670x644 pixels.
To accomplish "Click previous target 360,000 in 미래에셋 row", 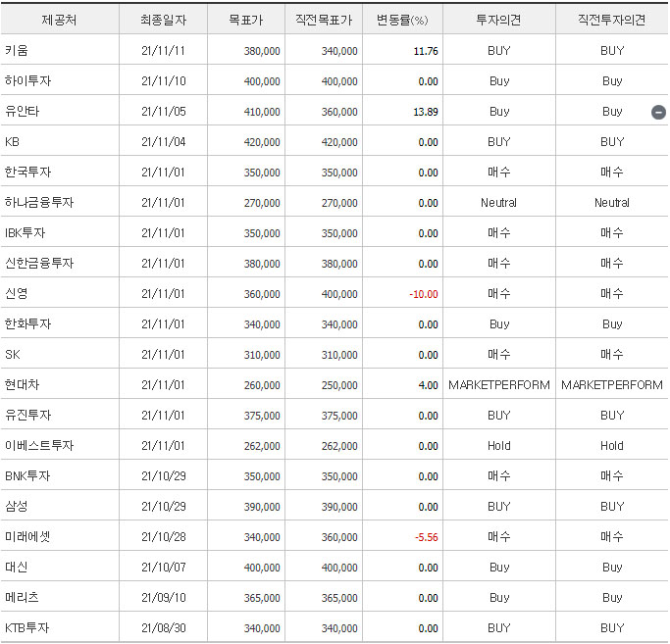I will (339, 537).
